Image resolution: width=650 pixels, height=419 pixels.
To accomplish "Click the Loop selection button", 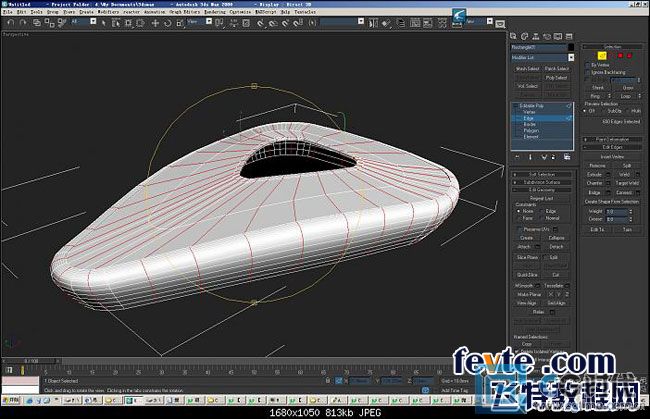I will (626, 96).
